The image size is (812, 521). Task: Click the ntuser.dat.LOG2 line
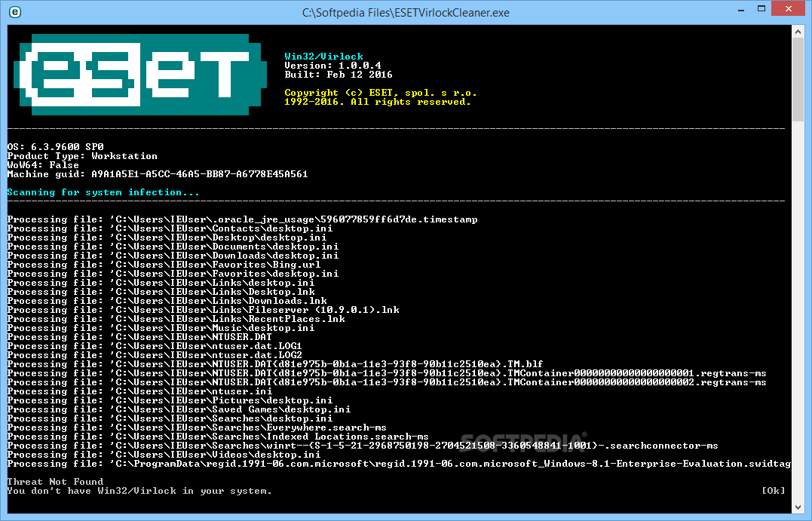155,355
